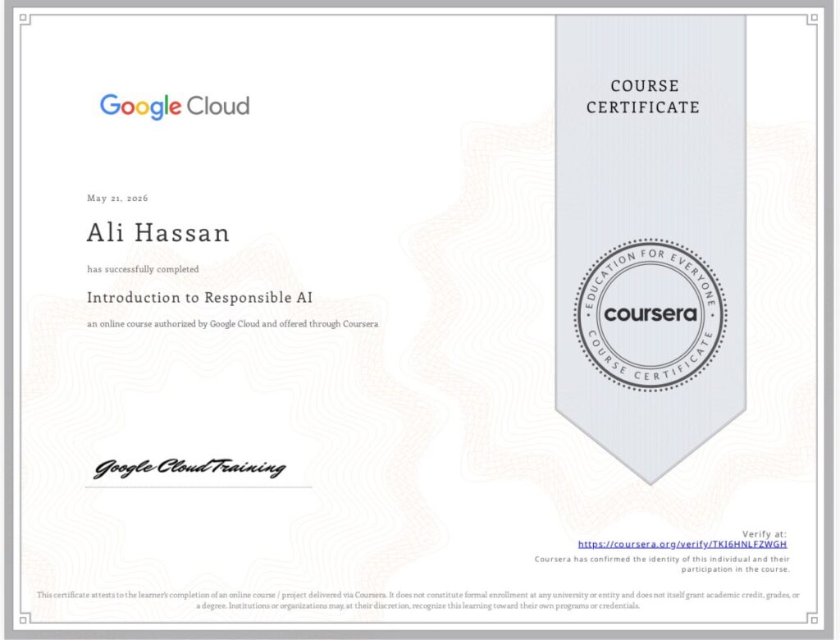840x640 pixels.
Task: Click the bottom disclaimer paragraph
Action: [418, 601]
